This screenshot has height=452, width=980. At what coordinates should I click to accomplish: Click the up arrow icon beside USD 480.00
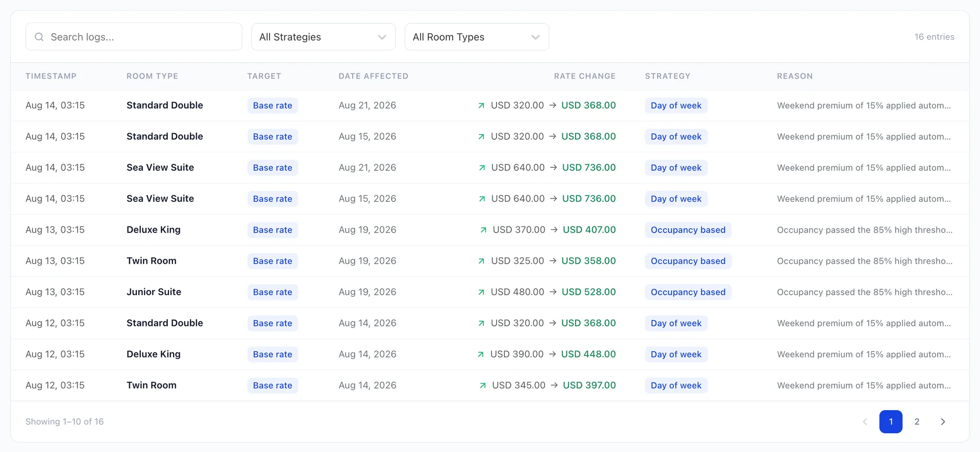click(481, 292)
